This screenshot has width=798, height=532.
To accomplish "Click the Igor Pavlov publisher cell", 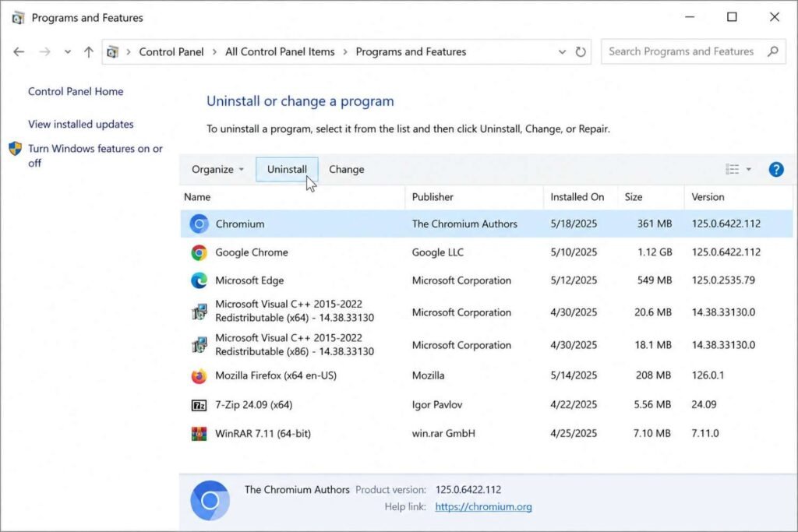I will [437, 405].
